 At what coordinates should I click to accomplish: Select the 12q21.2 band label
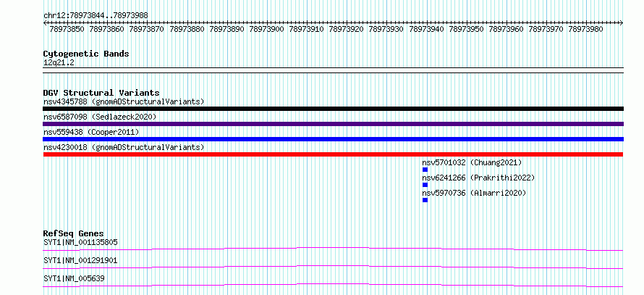[59, 63]
